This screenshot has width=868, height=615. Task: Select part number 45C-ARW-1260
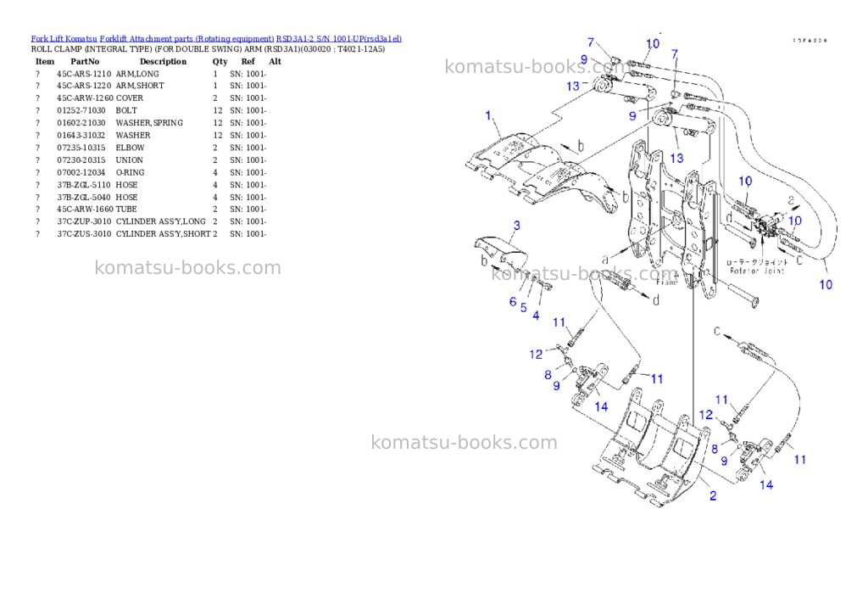(x=86, y=98)
